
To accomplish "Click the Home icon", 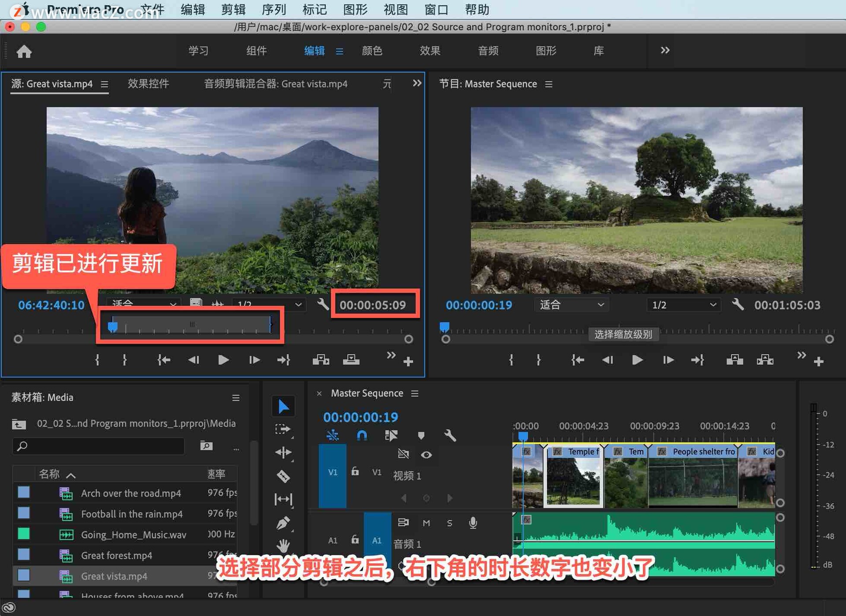I will (x=24, y=52).
